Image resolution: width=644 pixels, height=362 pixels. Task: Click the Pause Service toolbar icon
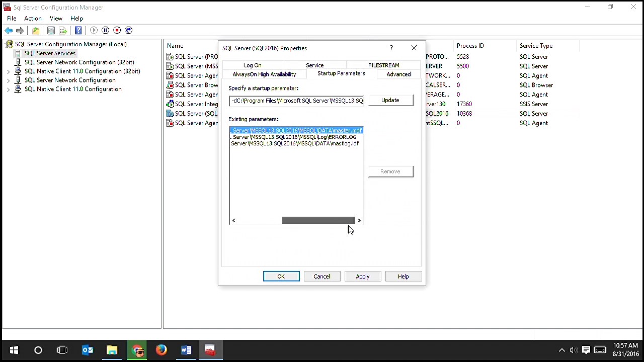(x=105, y=31)
